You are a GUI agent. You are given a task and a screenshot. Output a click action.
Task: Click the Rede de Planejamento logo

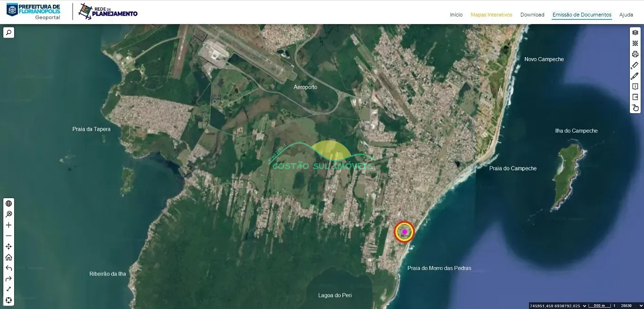click(x=108, y=11)
